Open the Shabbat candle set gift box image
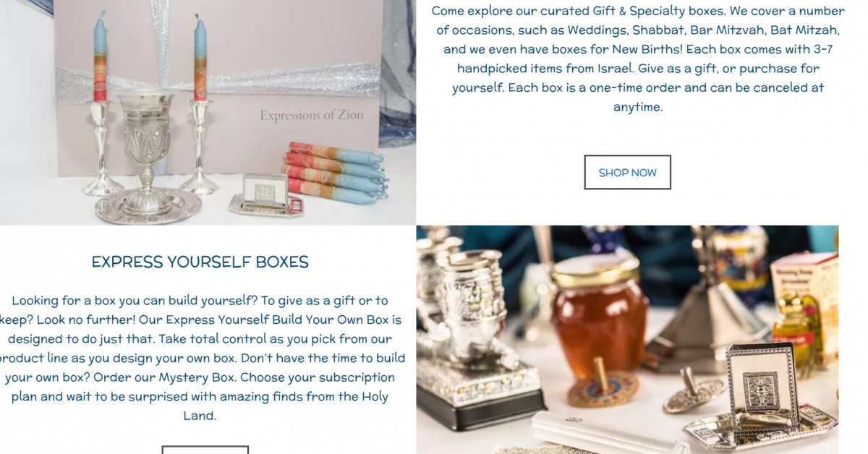This screenshot has height=454, width=868. 208,112
